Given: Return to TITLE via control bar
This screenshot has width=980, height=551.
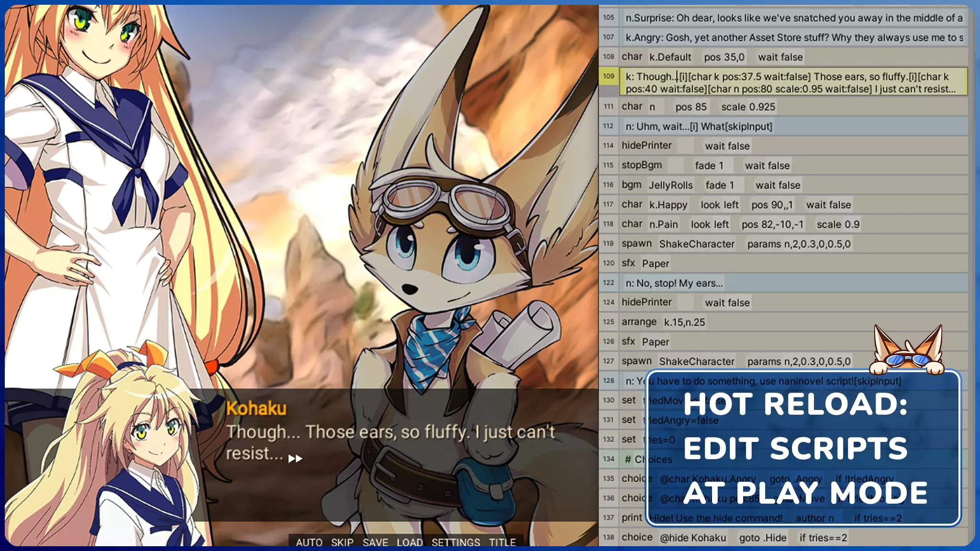Looking at the screenshot, I should tap(502, 542).
